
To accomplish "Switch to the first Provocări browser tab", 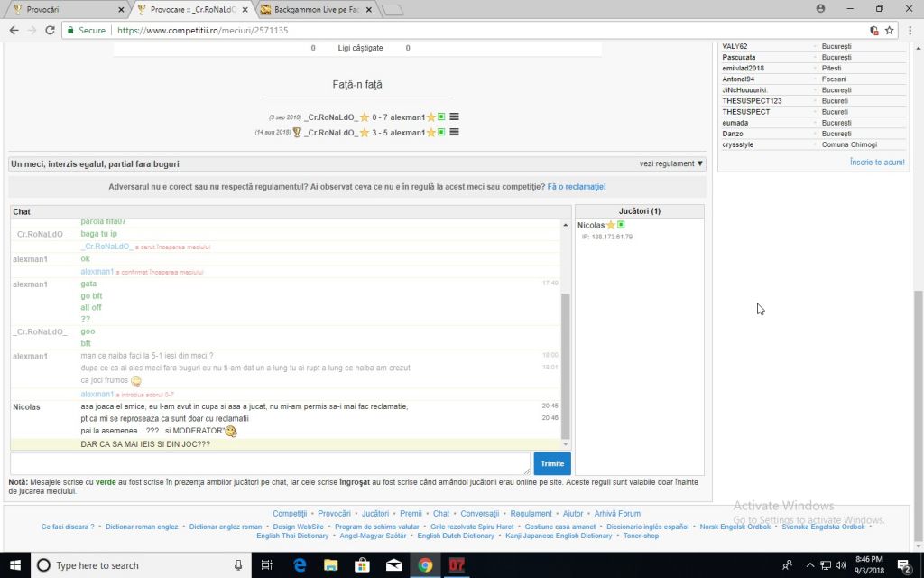I will click(x=63, y=9).
